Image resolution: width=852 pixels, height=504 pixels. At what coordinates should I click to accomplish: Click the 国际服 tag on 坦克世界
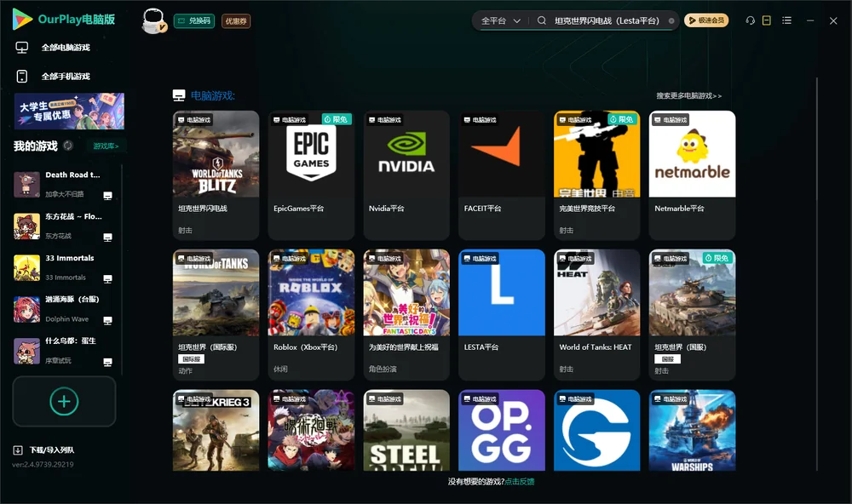coord(191,359)
